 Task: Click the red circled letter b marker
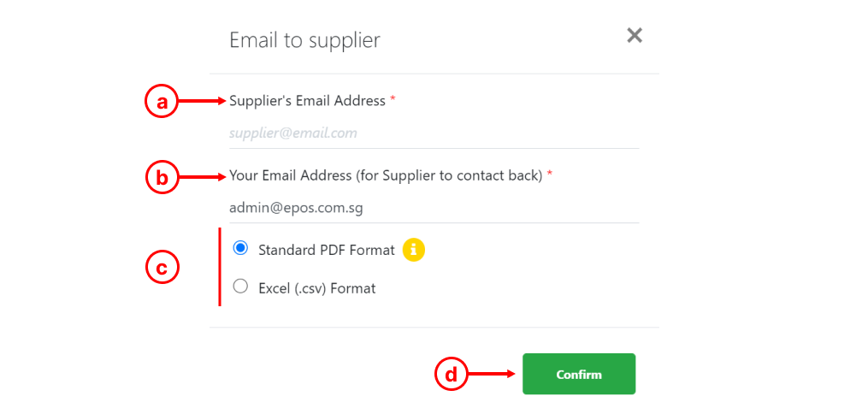(162, 178)
